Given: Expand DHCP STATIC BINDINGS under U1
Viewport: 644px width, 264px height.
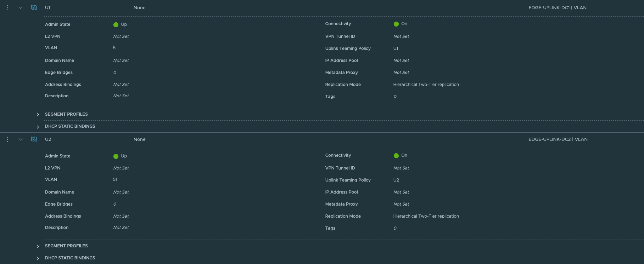Looking at the screenshot, I should point(38,127).
